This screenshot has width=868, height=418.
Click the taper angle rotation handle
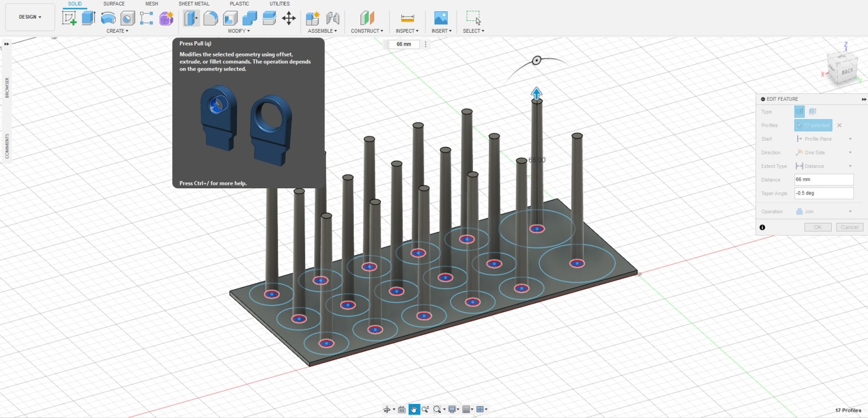(x=536, y=60)
